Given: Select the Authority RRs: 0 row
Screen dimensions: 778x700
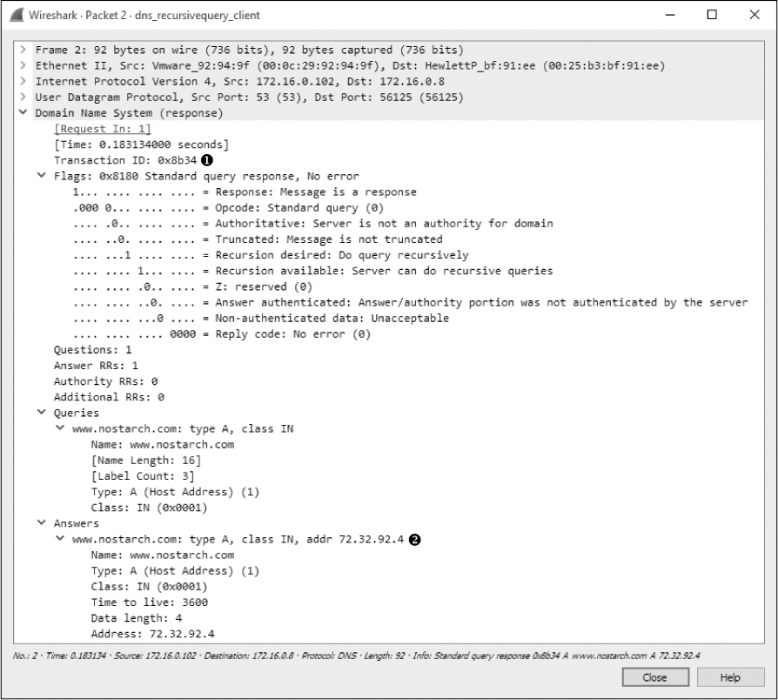Looking at the screenshot, I should 105,381.
